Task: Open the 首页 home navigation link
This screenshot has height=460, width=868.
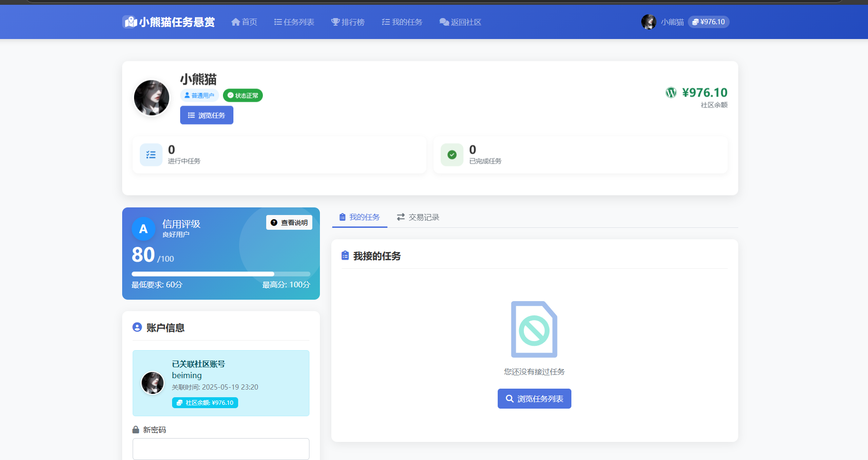Action: [x=244, y=22]
